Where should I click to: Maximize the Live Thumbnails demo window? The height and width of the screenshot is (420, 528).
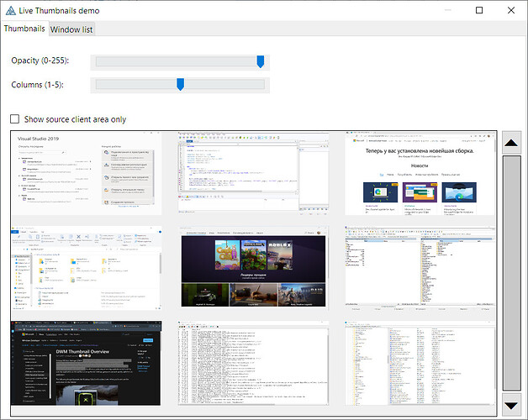click(479, 10)
